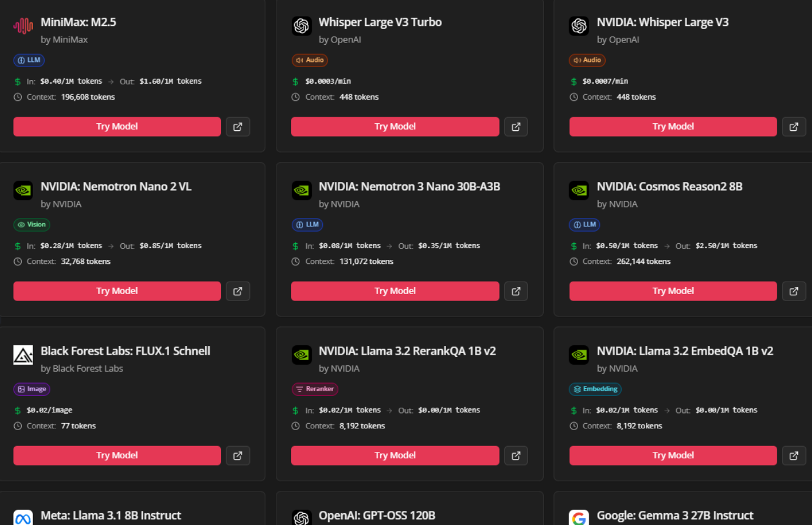Open FLUX.1 Schnell external link icon
This screenshot has width=812, height=525.
[x=238, y=455]
